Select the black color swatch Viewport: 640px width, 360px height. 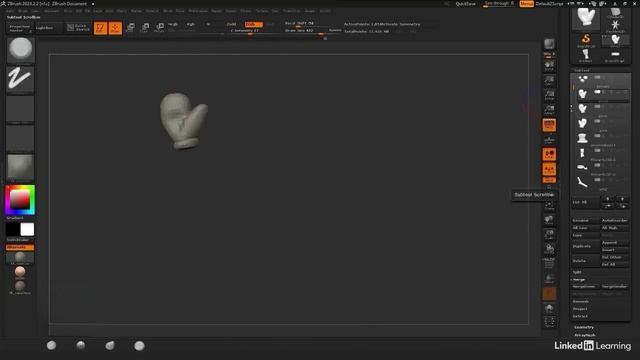[13, 229]
